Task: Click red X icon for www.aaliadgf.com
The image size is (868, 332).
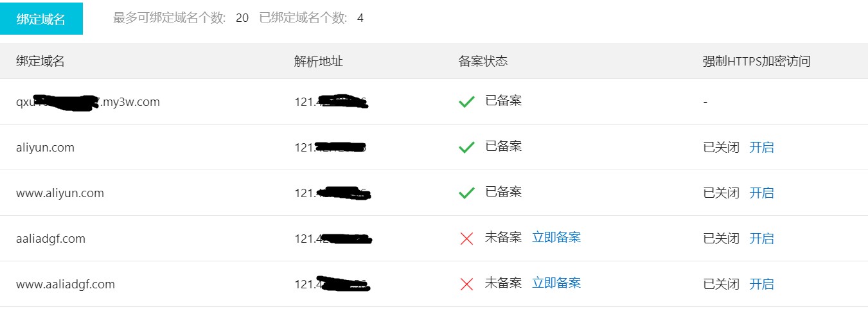Action: click(467, 284)
